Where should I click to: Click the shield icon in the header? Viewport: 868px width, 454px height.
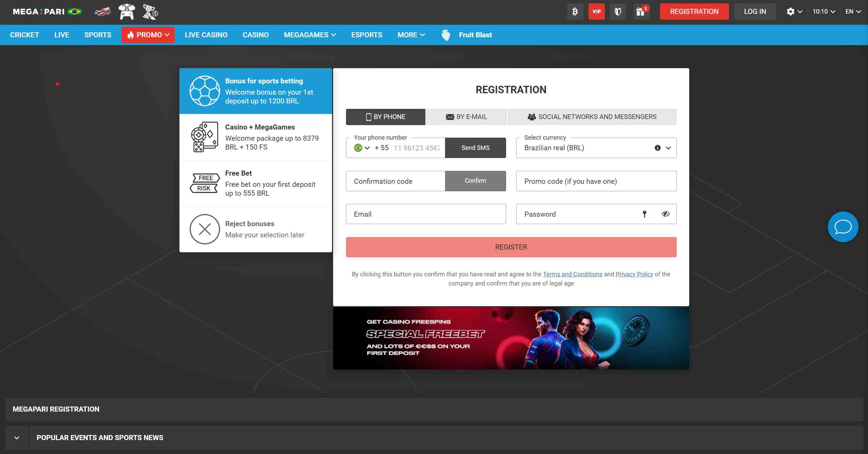click(x=618, y=12)
